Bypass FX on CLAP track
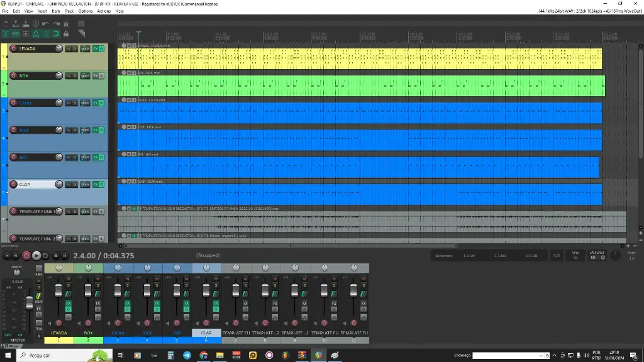Image resolution: width=644 pixels, height=362 pixels. [x=101, y=184]
